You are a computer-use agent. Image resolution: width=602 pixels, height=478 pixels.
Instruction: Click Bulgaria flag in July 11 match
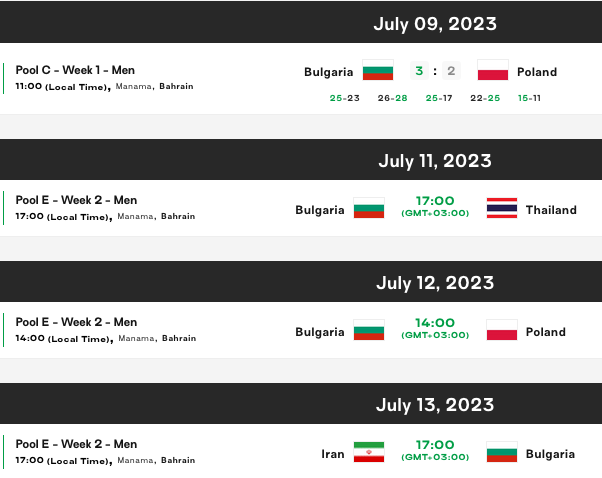pyautogui.click(x=369, y=210)
